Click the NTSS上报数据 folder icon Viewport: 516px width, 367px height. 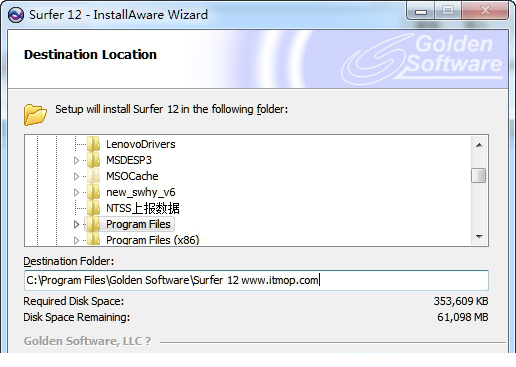[x=93, y=208]
